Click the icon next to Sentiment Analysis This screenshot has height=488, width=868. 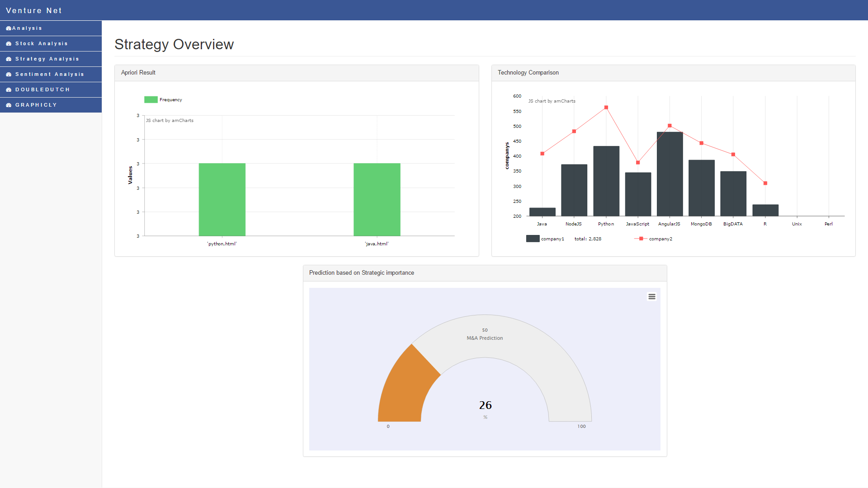click(9, 75)
